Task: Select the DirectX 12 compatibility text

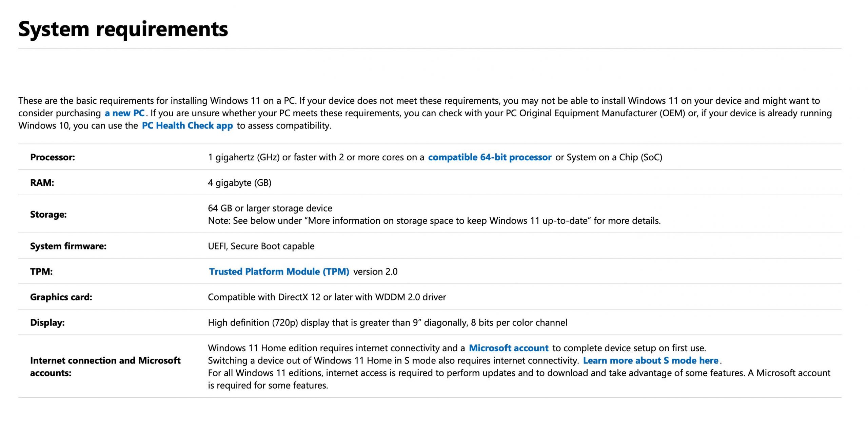Action: tap(327, 297)
